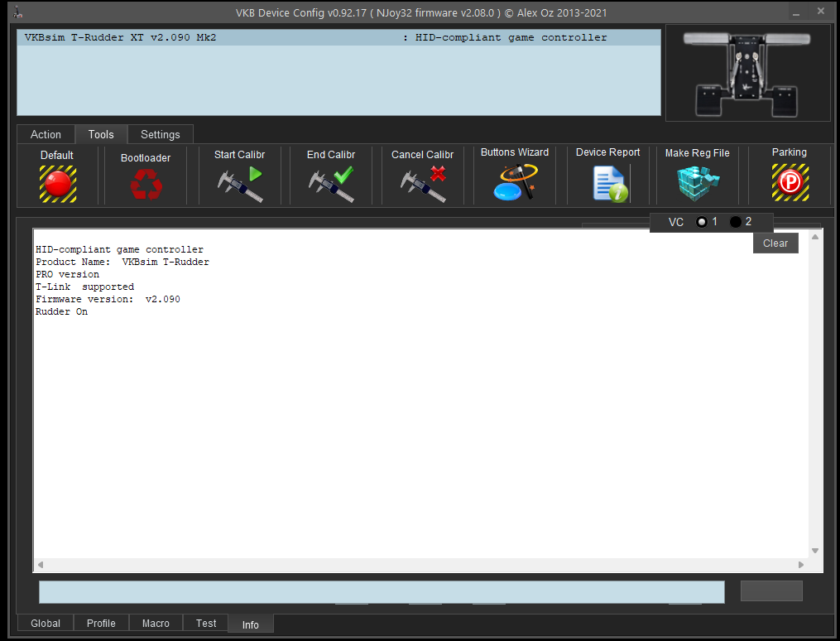Open the Macro bottom tab
This screenshot has width=840, height=641.
[156, 624]
